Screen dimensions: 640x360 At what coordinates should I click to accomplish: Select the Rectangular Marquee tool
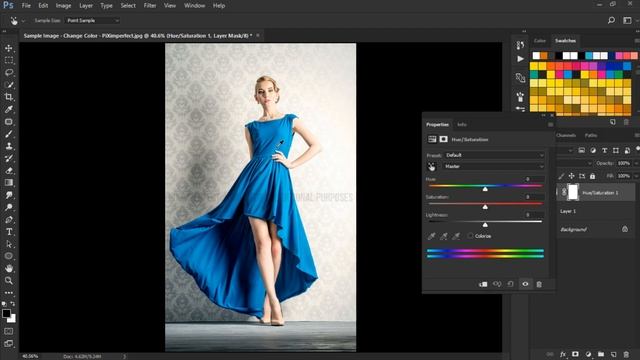coord(9,60)
